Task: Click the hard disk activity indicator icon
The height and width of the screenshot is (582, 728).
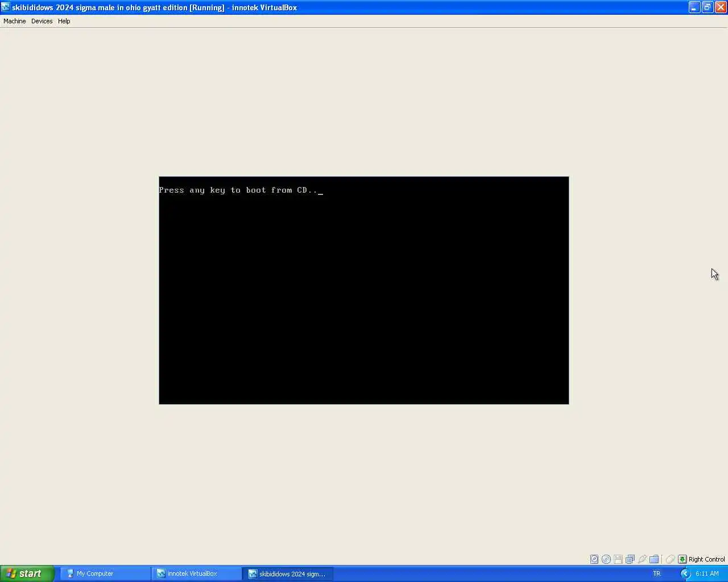Action: 594,559
